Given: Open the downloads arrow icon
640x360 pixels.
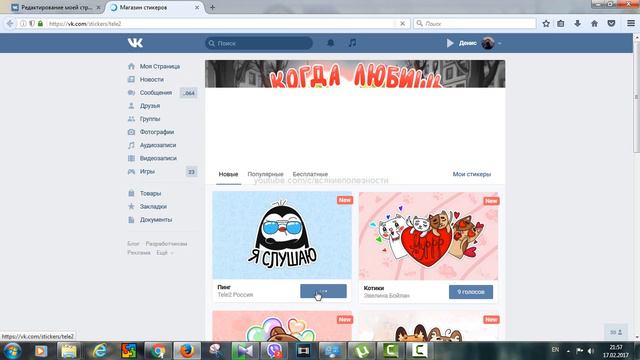Looking at the screenshot, I should [x=577, y=24].
